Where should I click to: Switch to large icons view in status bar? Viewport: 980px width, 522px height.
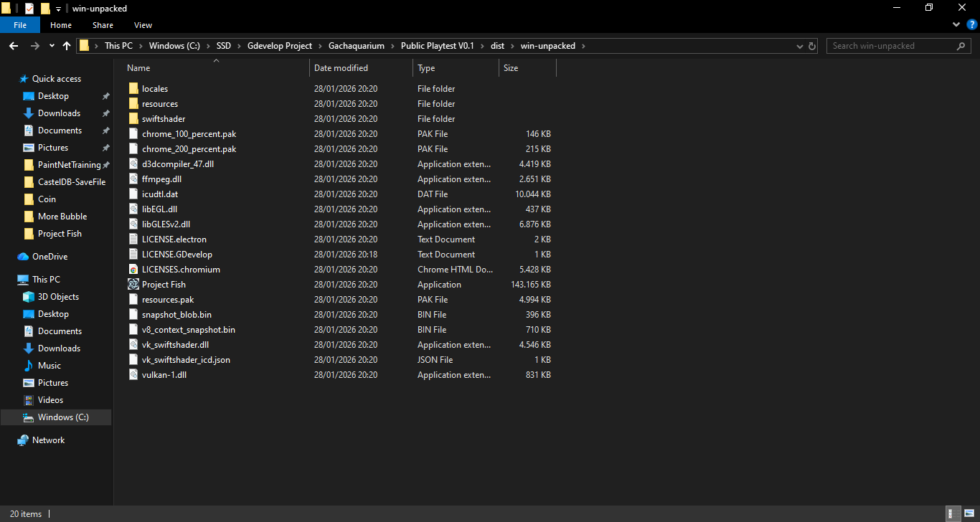[x=968, y=513]
